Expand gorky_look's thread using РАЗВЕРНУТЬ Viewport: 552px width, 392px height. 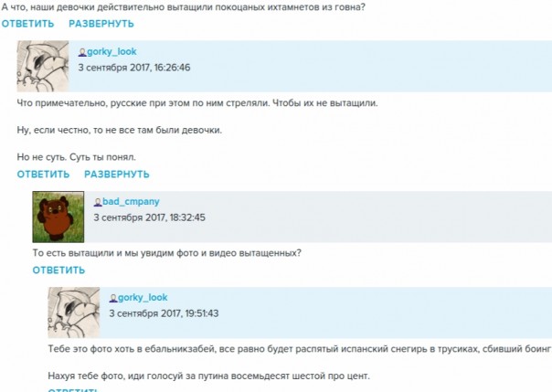(117, 175)
